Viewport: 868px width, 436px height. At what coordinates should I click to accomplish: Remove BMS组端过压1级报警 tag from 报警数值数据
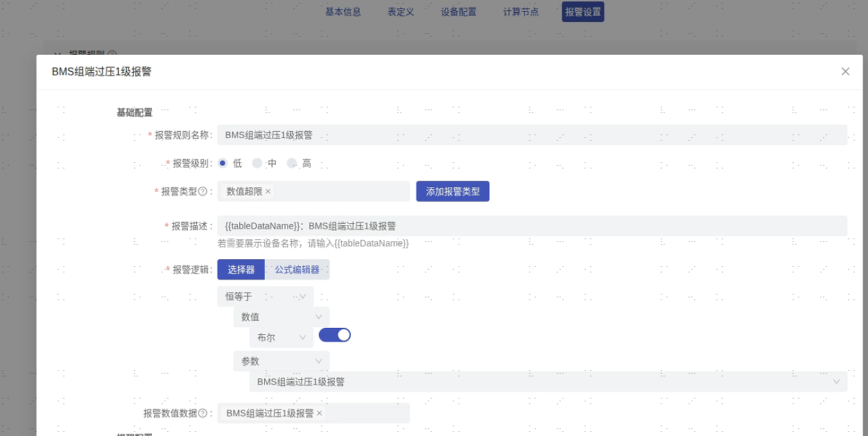[x=320, y=413]
